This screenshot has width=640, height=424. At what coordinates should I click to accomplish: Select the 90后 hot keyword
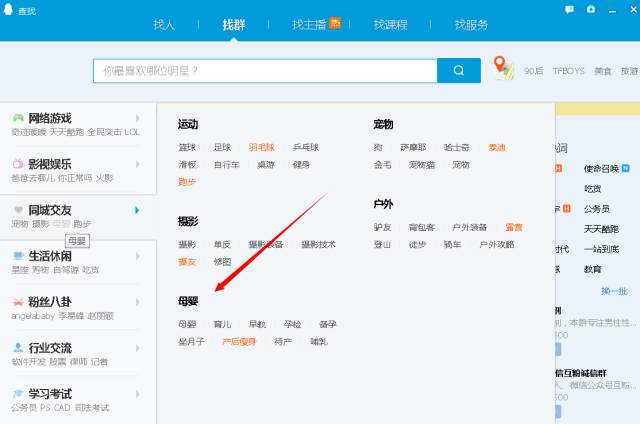point(533,71)
